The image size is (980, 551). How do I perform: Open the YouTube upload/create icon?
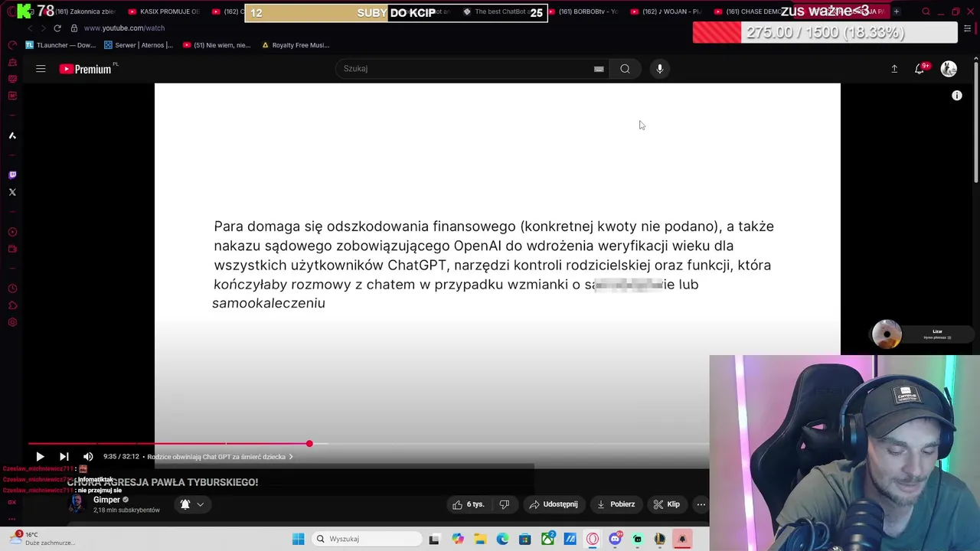click(x=894, y=69)
